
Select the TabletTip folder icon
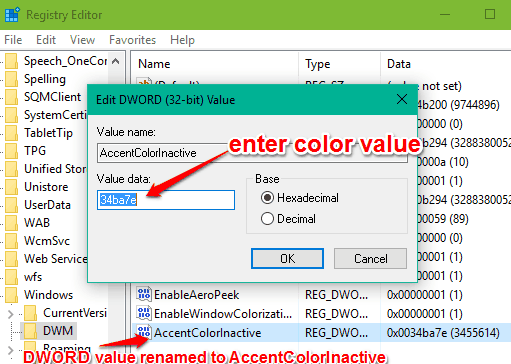click(x=12, y=133)
